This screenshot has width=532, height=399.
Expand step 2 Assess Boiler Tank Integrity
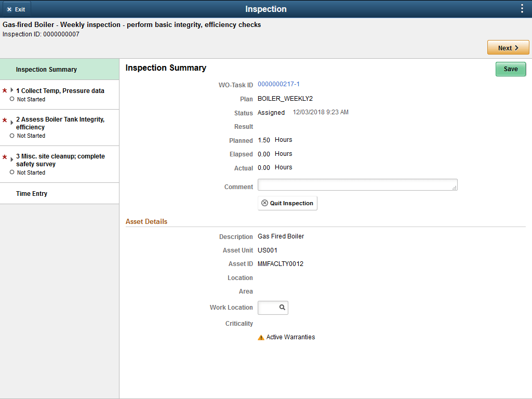(12, 123)
